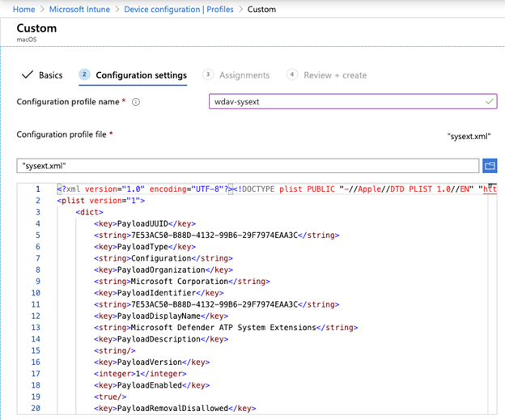Switch to the Assignments tab

tap(244, 75)
